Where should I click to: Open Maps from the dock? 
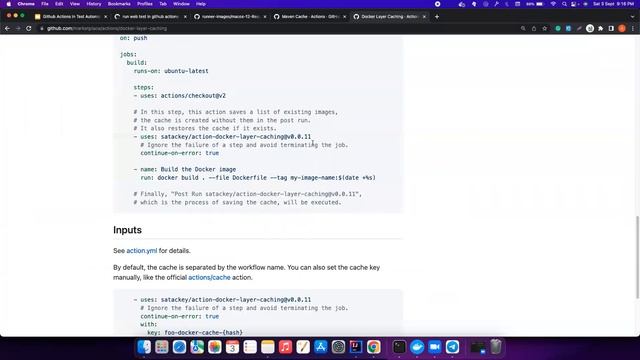[x=197, y=347]
